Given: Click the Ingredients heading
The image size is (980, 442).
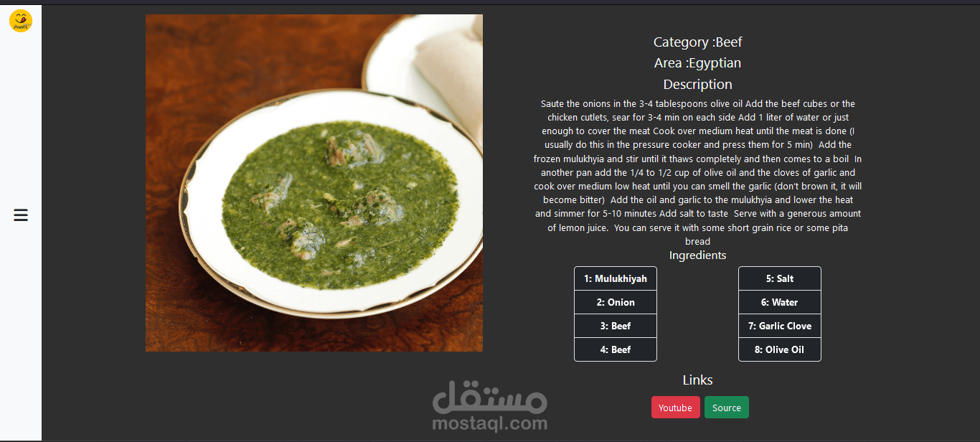Looking at the screenshot, I should pyautogui.click(x=697, y=255).
